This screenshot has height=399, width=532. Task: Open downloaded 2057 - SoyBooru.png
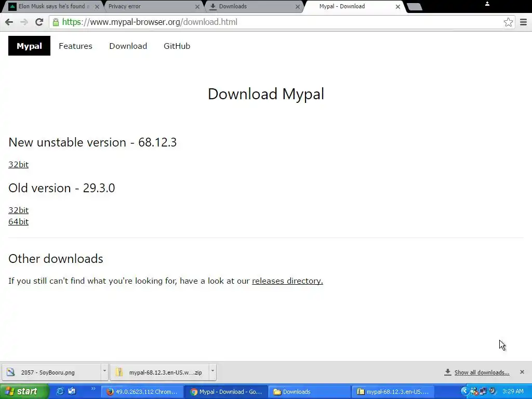pyautogui.click(x=51, y=372)
